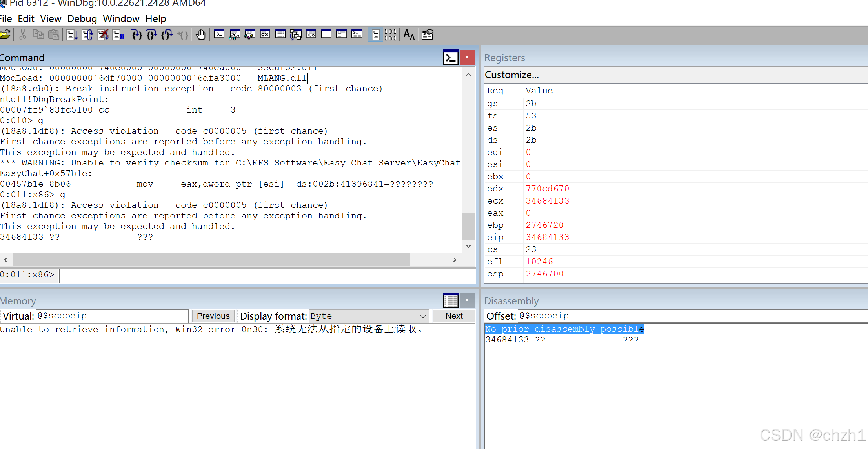Open the Watch window via glasses icon
Viewport: 868px width, 449px height.
click(235, 35)
